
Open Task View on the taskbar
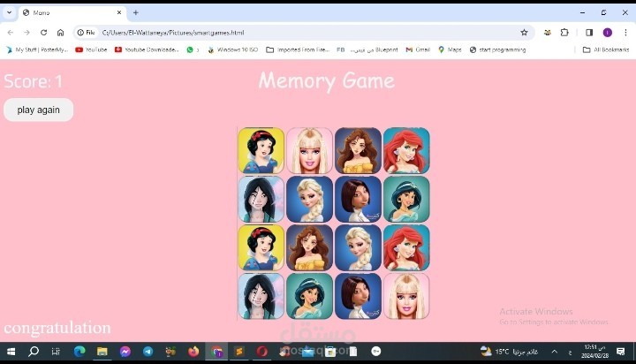click(x=56, y=352)
